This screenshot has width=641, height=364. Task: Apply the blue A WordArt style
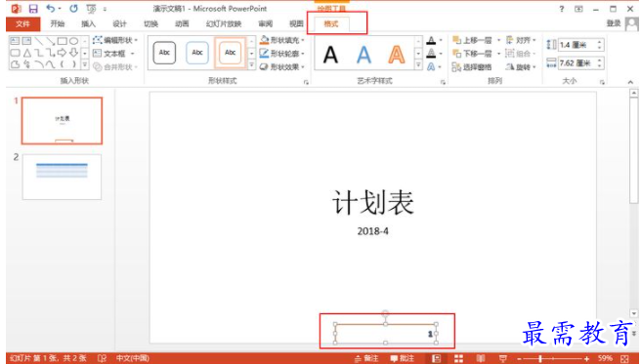(x=363, y=55)
